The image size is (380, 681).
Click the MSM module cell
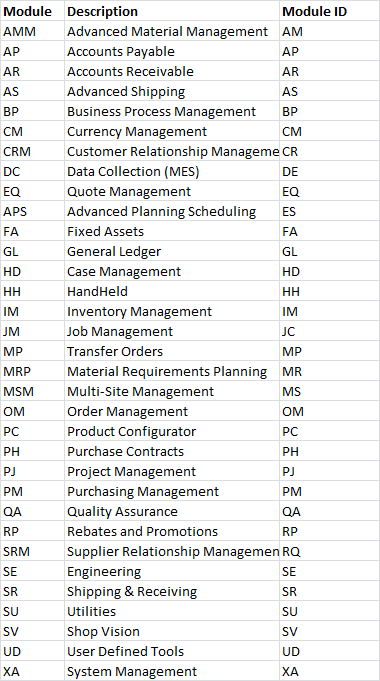[x=33, y=391]
